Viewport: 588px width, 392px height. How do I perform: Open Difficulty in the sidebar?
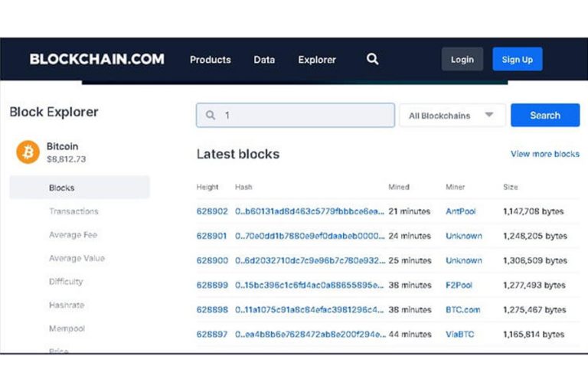[66, 282]
